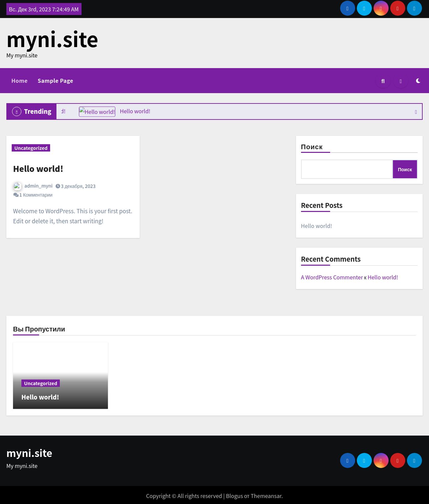Click the My myni.site tagline in the footer
Viewport: 429px width, 504px height.
point(22,466)
